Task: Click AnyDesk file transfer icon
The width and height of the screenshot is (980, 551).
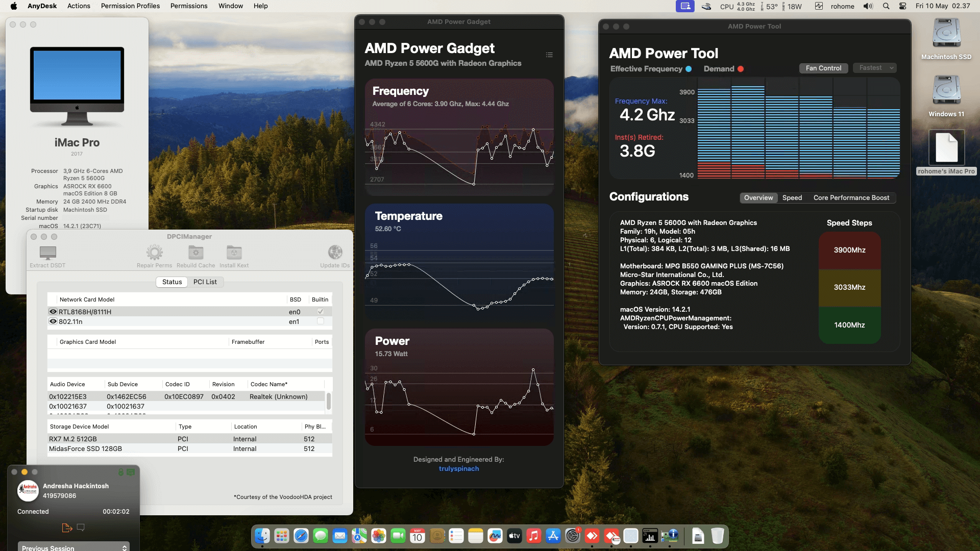Action: click(66, 528)
